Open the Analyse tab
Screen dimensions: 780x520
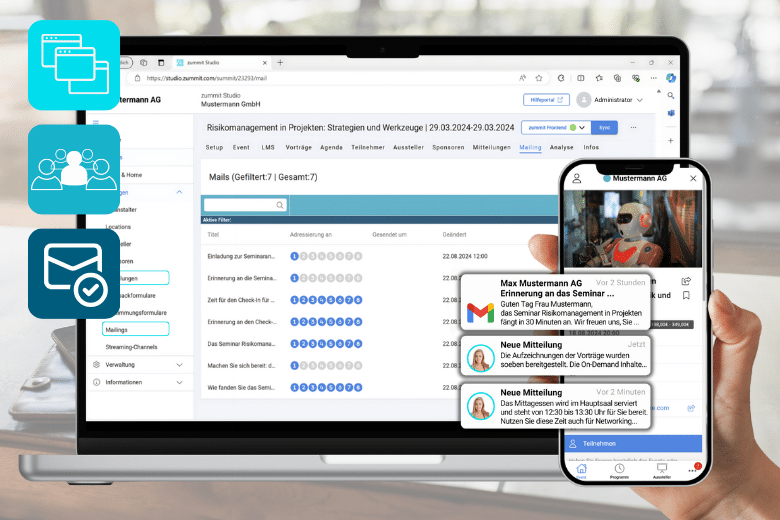(561, 147)
